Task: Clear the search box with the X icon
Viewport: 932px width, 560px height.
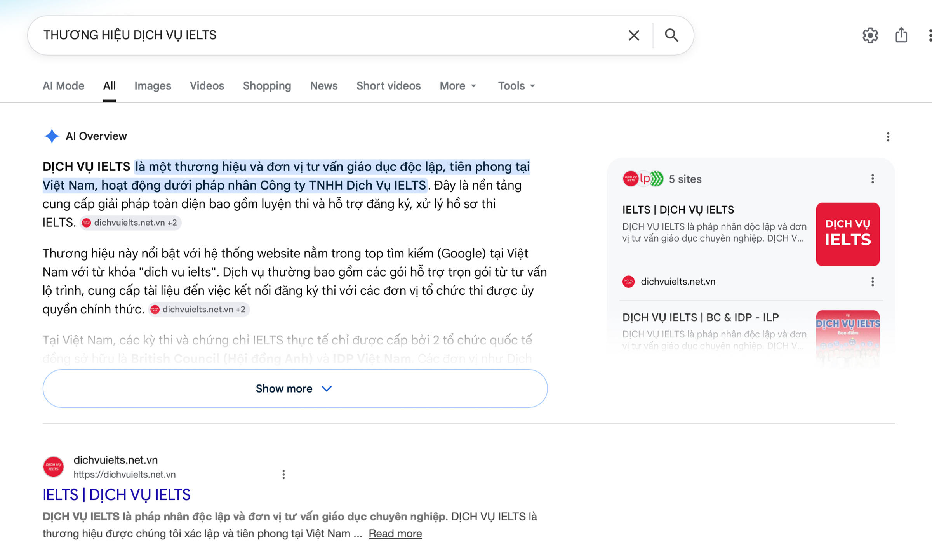Action: coord(634,35)
